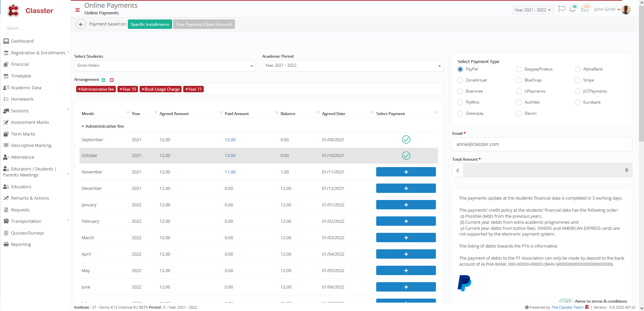Select Stripe payment type
Screen dimensions: 644x311
[x=578, y=81]
